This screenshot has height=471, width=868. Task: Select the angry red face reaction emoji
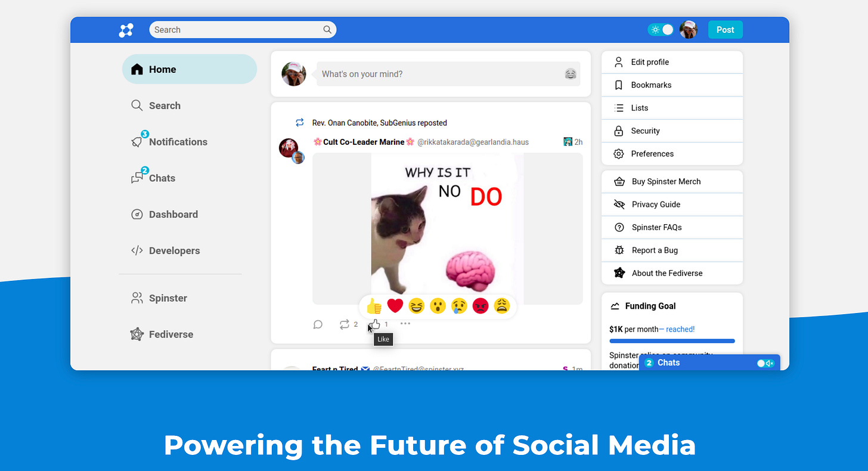(x=480, y=306)
